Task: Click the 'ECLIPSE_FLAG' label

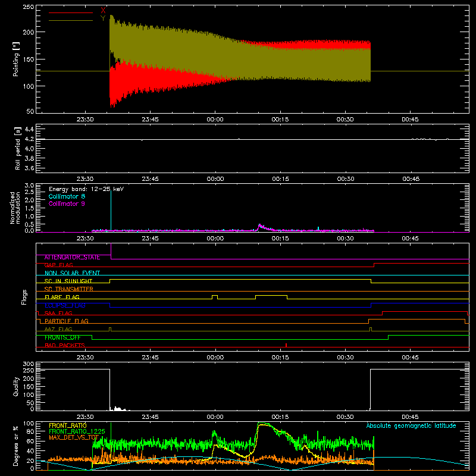Action: click(x=65, y=305)
